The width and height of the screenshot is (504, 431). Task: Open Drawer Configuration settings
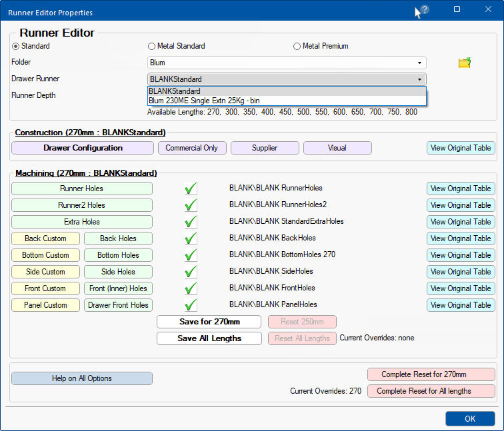tap(83, 148)
